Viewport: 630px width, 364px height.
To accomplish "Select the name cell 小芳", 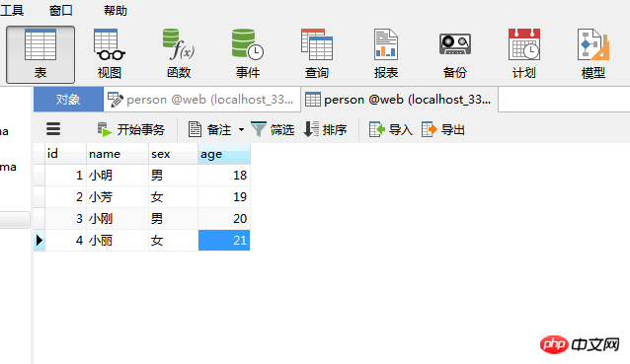I will (118, 197).
